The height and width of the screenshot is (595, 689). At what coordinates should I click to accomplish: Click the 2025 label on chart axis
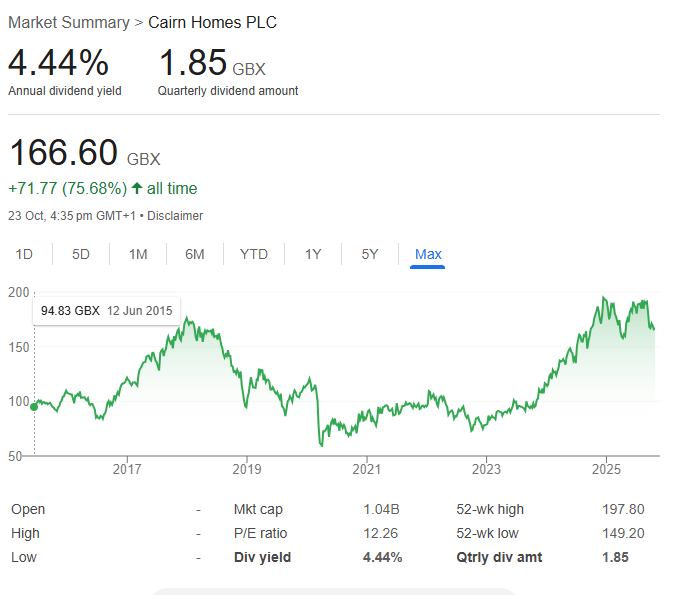point(606,469)
